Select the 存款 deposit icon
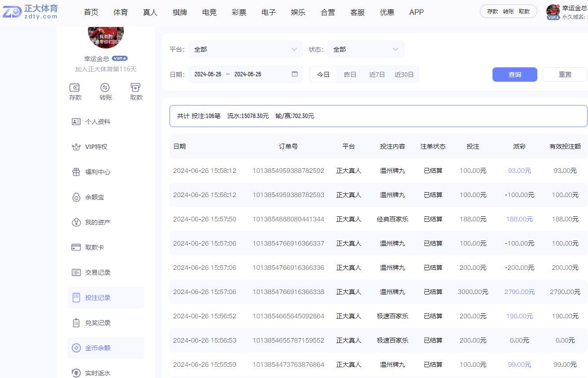588x378 pixels. point(75,88)
